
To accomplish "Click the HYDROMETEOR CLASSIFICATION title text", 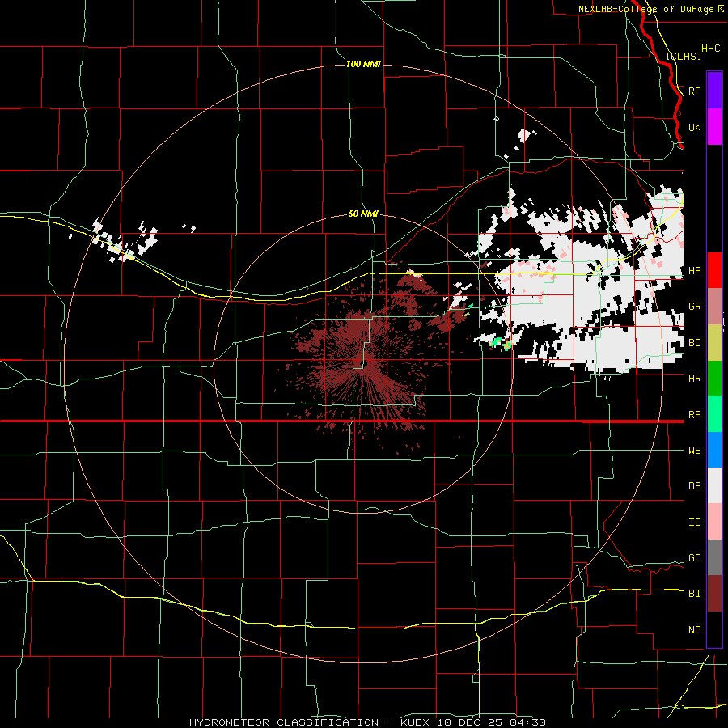I will point(284,722).
